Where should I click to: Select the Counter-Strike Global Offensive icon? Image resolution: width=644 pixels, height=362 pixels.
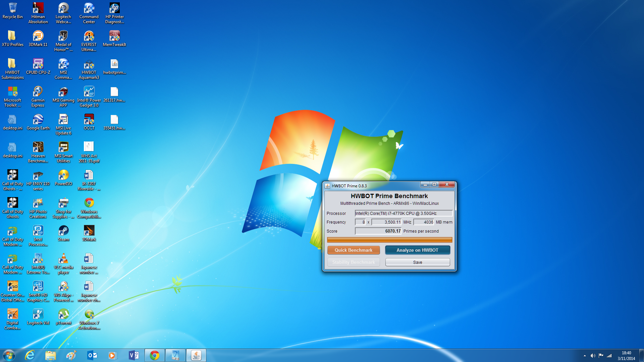click(13, 292)
